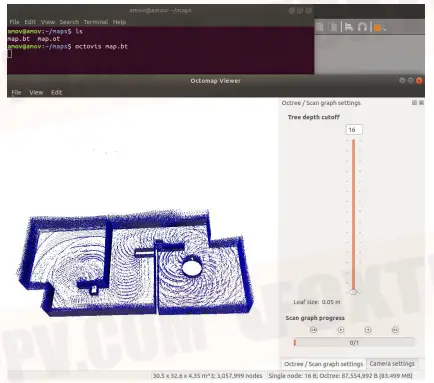This screenshot has width=434, height=383.
Task: Minimize the Octomap Viewer window
Action: [x=402, y=80]
